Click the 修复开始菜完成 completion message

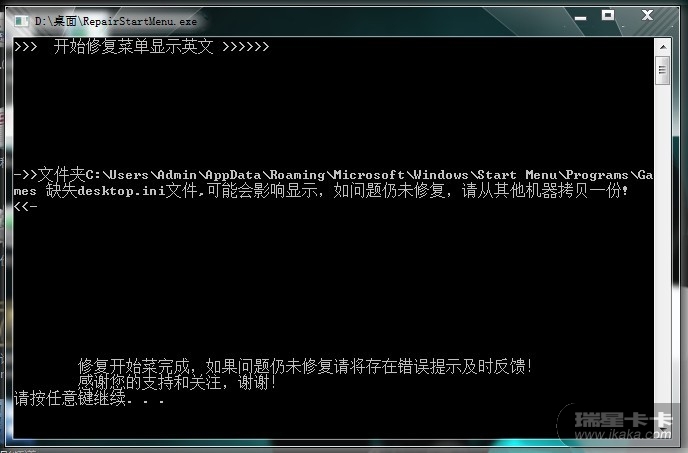coord(305,366)
